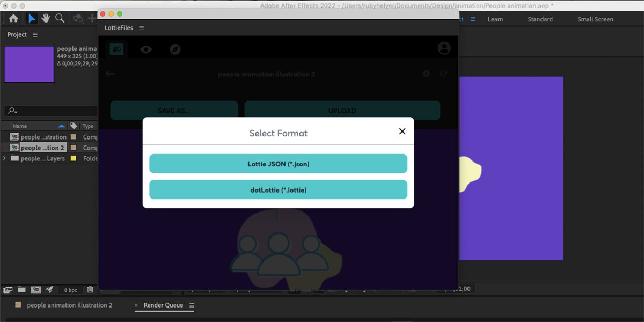This screenshot has height=322, width=644.
Task: Click the Home icon in After Effects toolbar
Action: [x=13, y=19]
